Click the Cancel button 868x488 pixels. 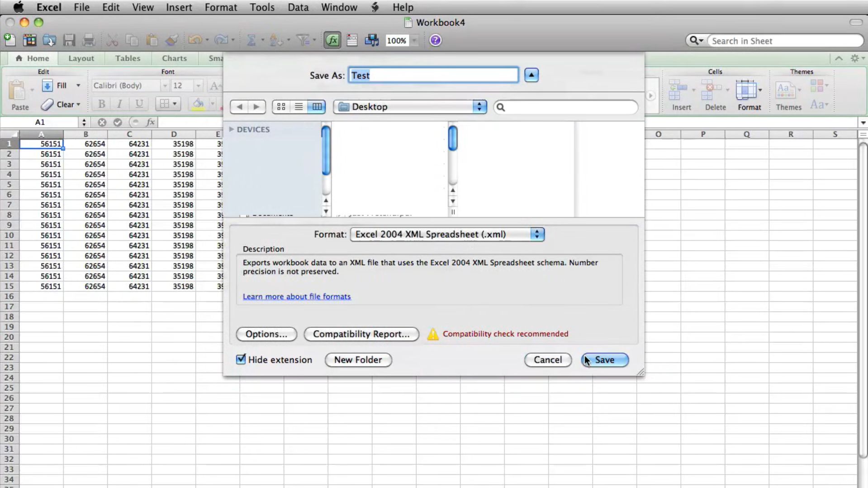(548, 360)
